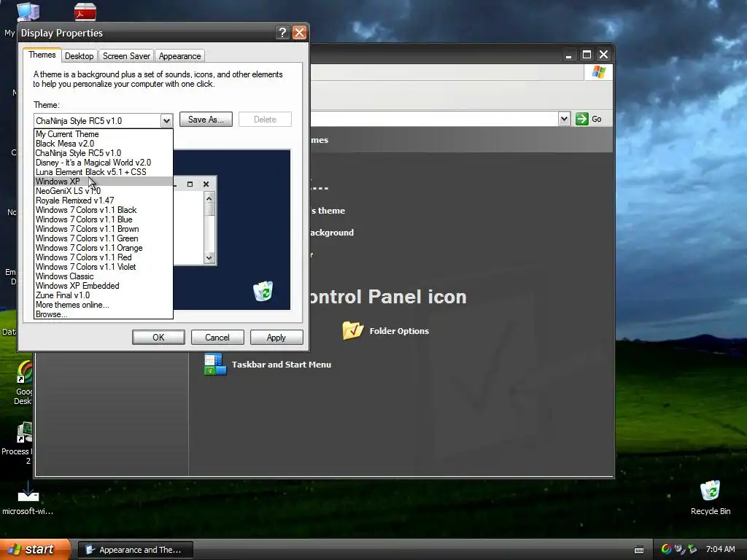Open the address bar dropdown arrow
Image resolution: width=747 pixels, height=560 pixels.
[x=564, y=119]
